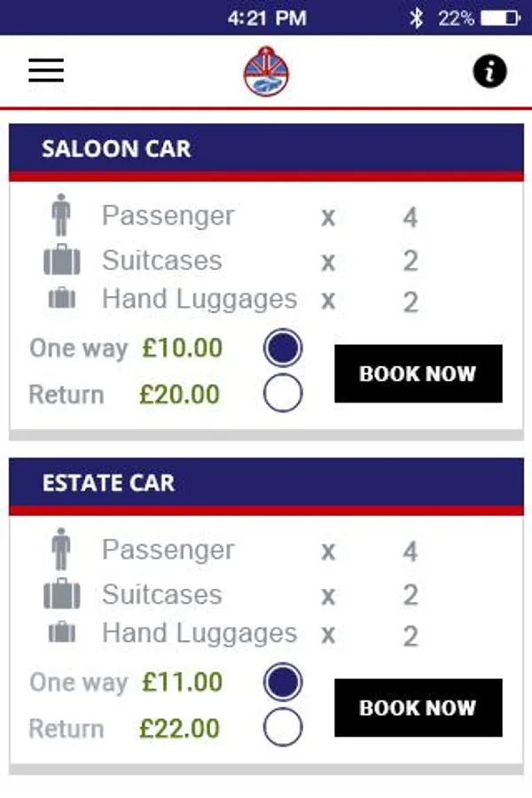
Task: Click the Estate £11.00 one way price
Action: point(182,683)
